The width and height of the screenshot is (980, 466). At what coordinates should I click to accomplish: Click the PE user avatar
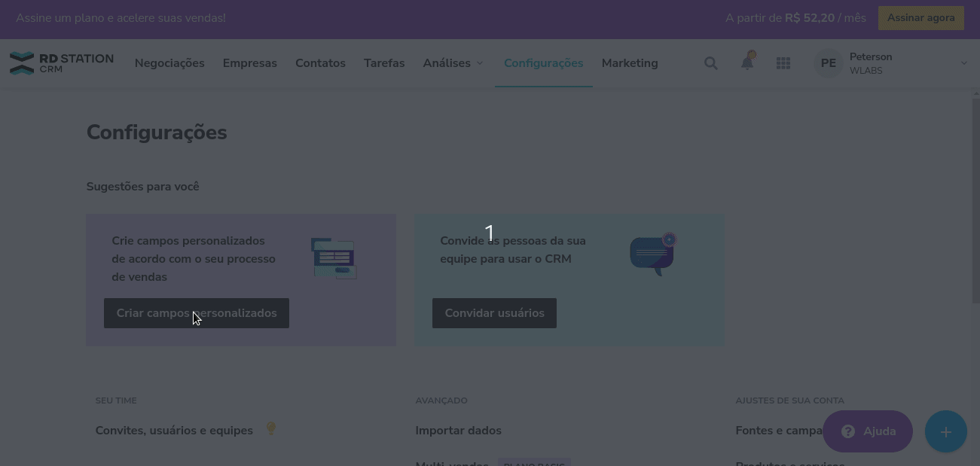coord(829,63)
